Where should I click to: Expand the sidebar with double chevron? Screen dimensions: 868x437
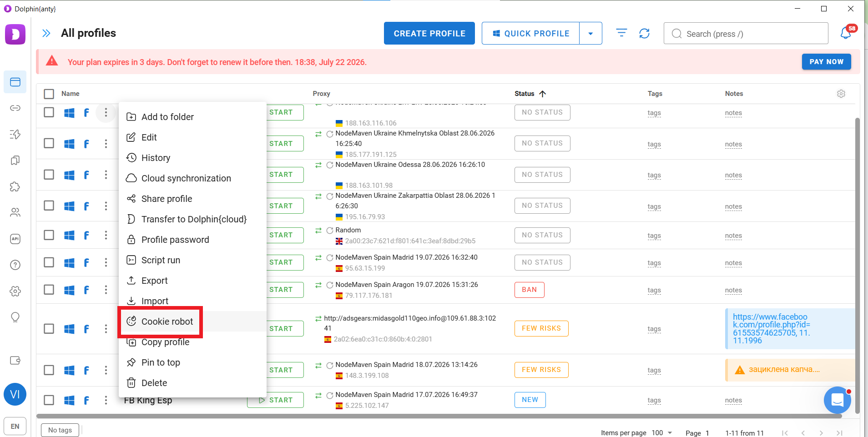(46, 33)
